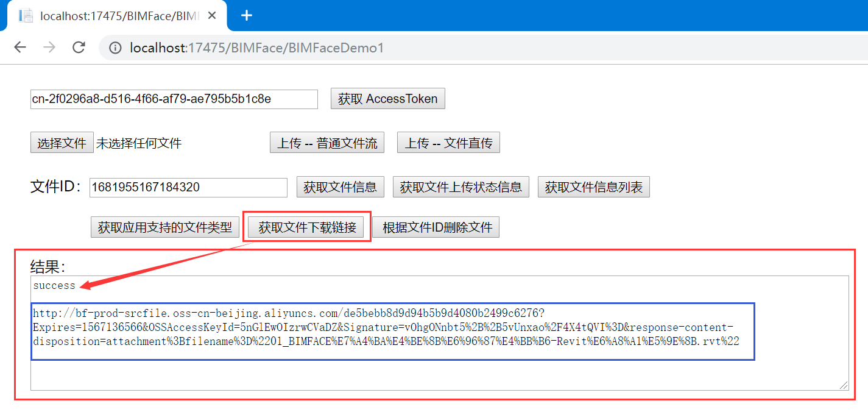Click 根据文件ID删除文件 to delete file
This screenshot has height=412, width=868.
436,227
